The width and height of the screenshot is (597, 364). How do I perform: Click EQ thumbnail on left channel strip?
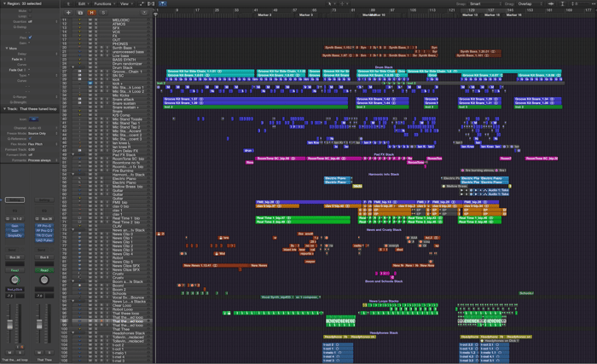tap(14, 211)
